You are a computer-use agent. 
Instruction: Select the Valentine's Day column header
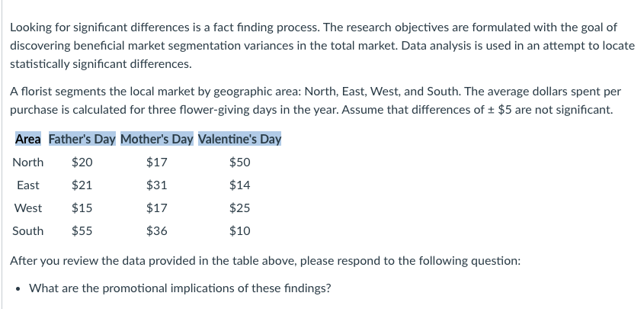pyautogui.click(x=239, y=140)
